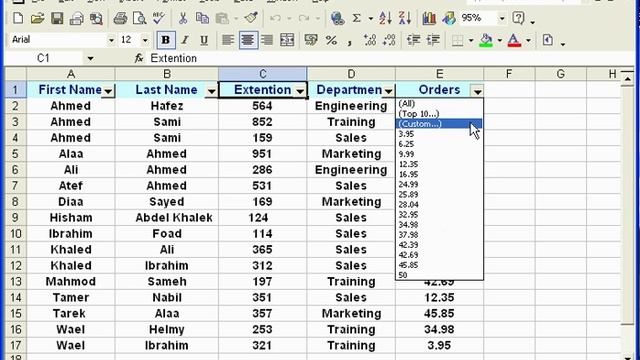Expand the font size 12 dropdown
This screenshot has width=640, height=360.
click(145, 40)
